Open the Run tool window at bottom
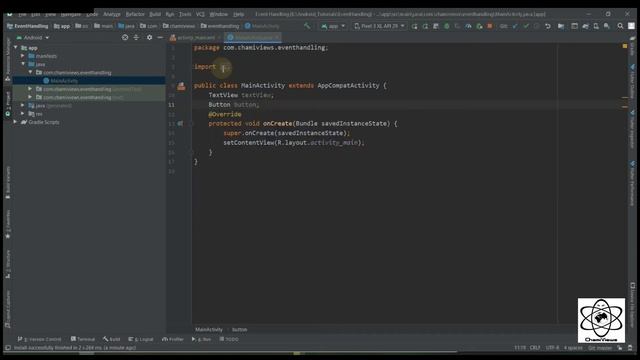This screenshot has height=360, width=640. click(201, 339)
